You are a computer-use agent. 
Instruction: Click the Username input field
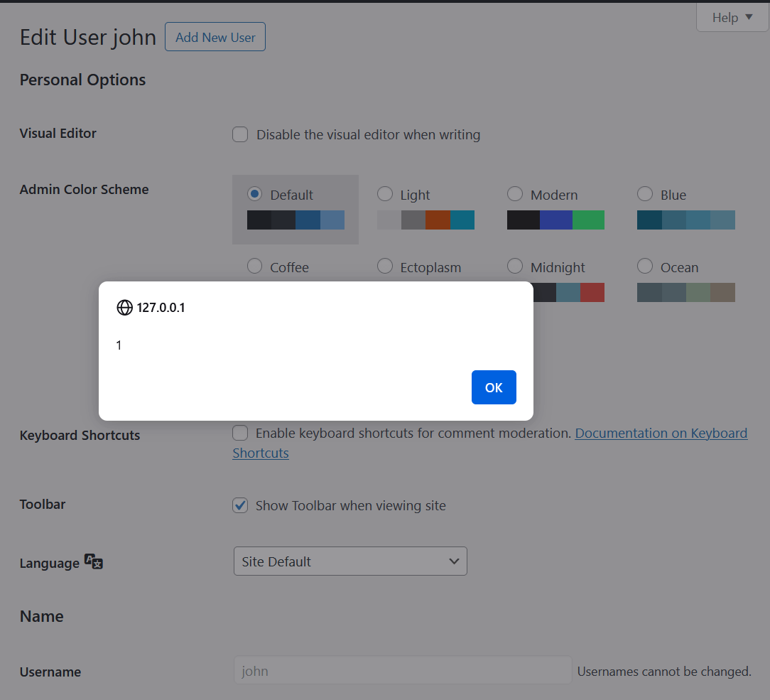coord(402,671)
